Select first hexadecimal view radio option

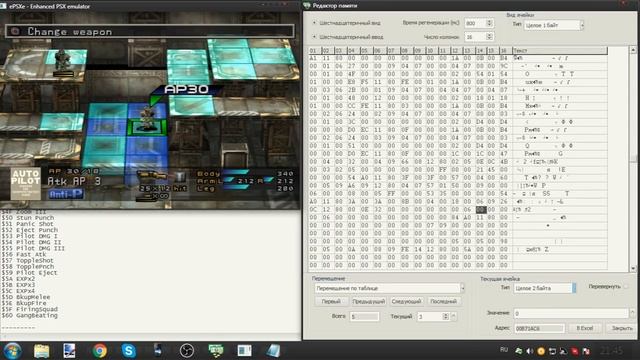coord(314,23)
